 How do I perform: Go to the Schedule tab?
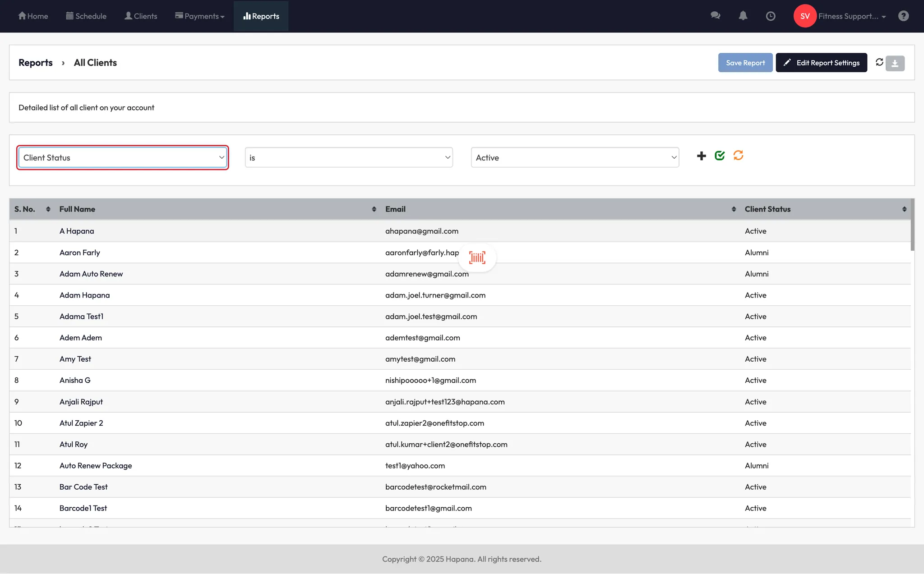pyautogui.click(x=86, y=16)
